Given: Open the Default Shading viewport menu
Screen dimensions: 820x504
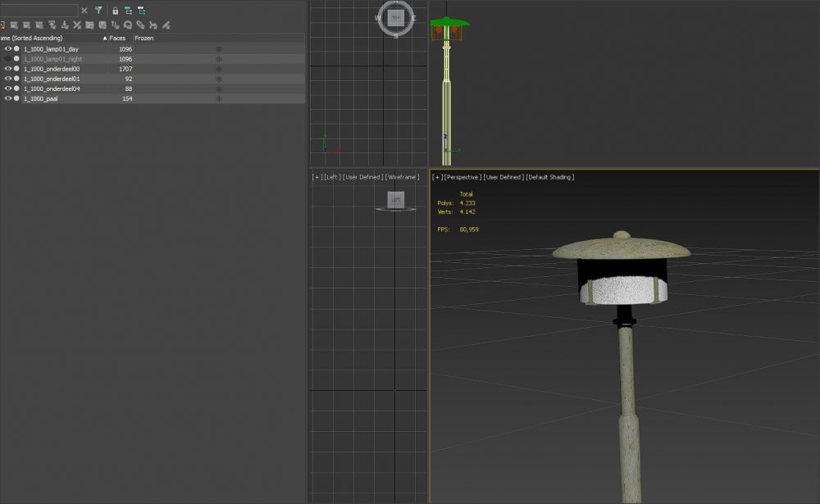Looking at the screenshot, I should [x=549, y=177].
